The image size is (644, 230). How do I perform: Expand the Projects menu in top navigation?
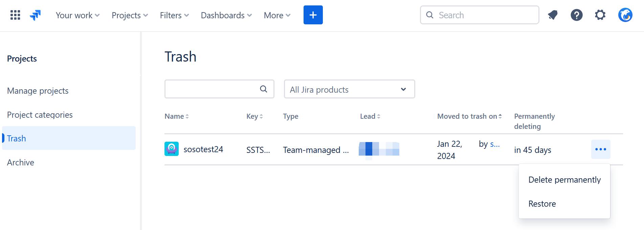tap(130, 15)
